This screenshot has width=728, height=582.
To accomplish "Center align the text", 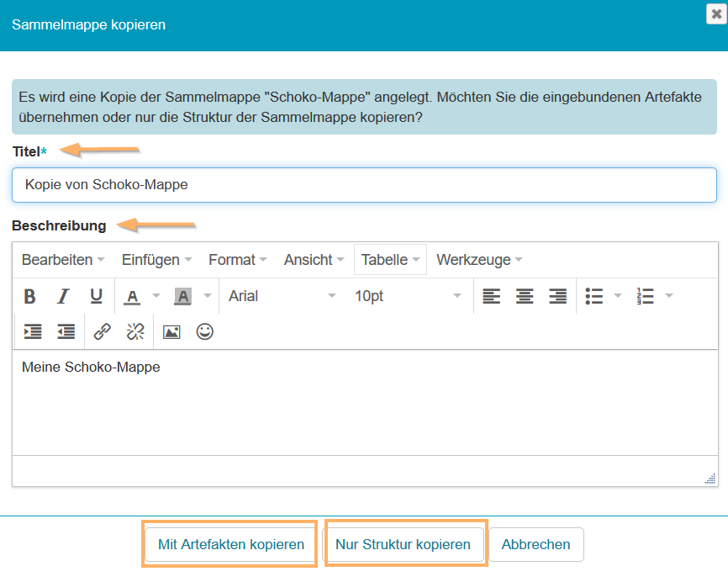I will coord(525,296).
